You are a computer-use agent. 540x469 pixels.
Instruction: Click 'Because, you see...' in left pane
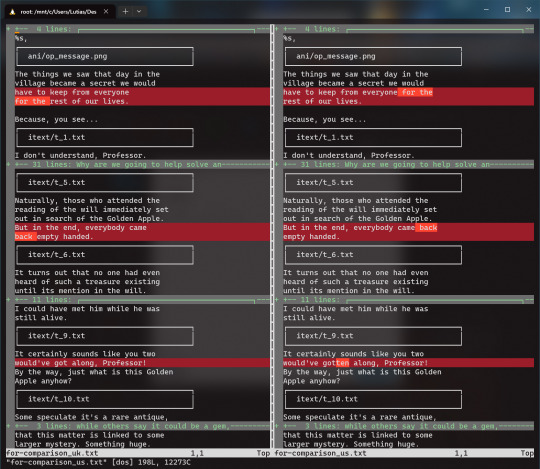(x=56, y=119)
